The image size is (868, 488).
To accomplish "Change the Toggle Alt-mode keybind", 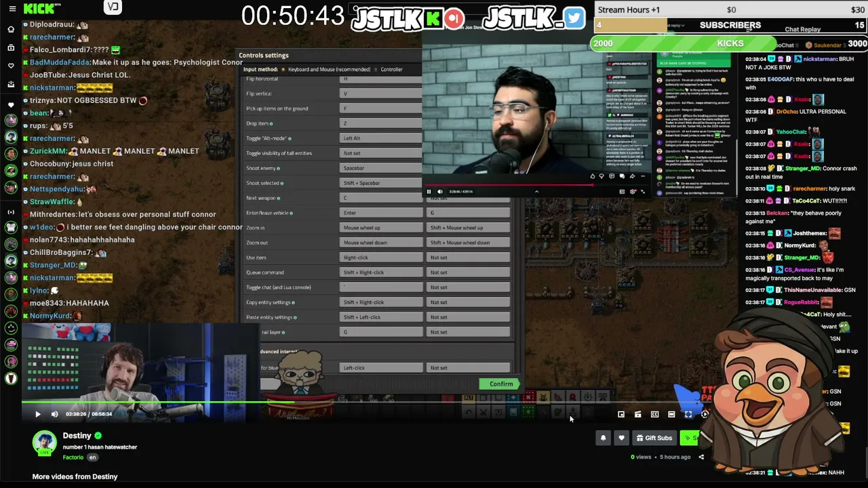I will click(380, 138).
